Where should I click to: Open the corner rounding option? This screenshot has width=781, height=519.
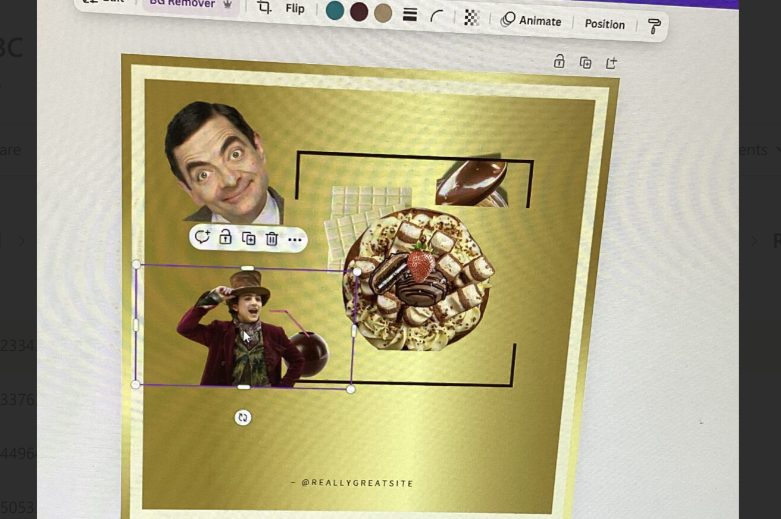437,16
